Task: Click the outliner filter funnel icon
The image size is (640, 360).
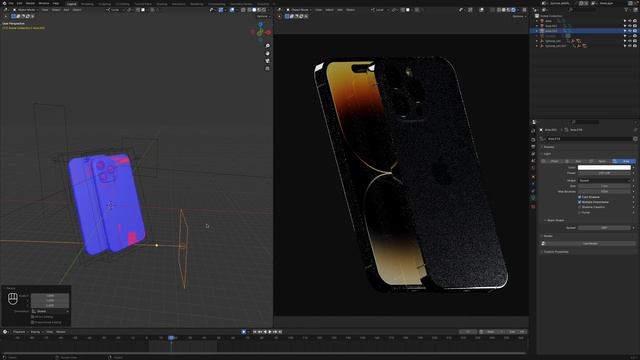Action: [626, 10]
